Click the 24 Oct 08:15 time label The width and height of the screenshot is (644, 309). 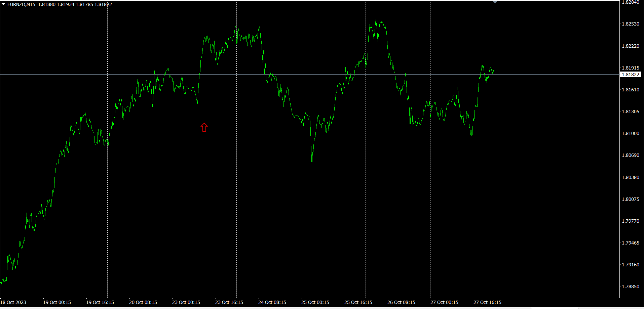272,302
